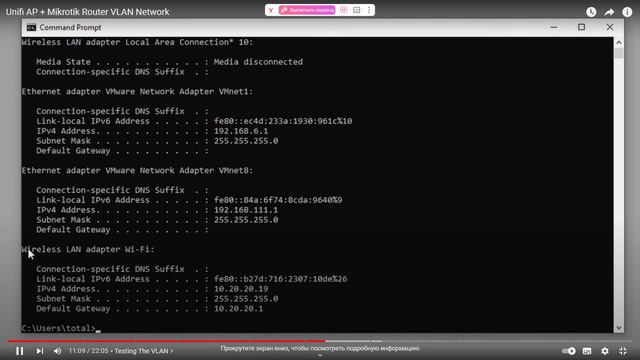Click the Command Prompt scrollbar thumb
This screenshot has width=640, height=360.
[x=619, y=53]
